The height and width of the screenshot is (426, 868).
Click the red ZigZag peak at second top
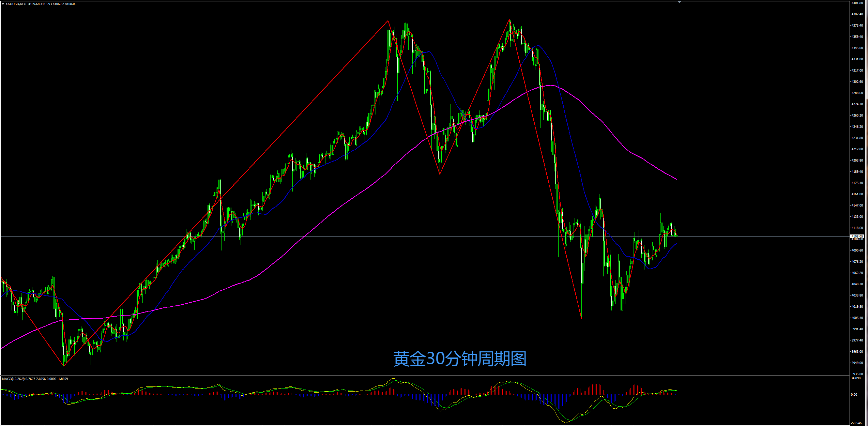[509, 20]
